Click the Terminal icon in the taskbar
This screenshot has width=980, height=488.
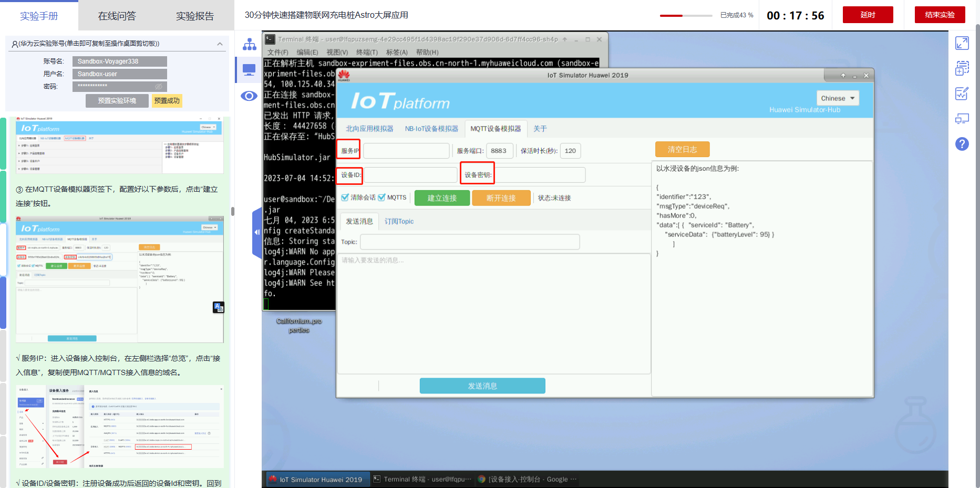coord(377,479)
